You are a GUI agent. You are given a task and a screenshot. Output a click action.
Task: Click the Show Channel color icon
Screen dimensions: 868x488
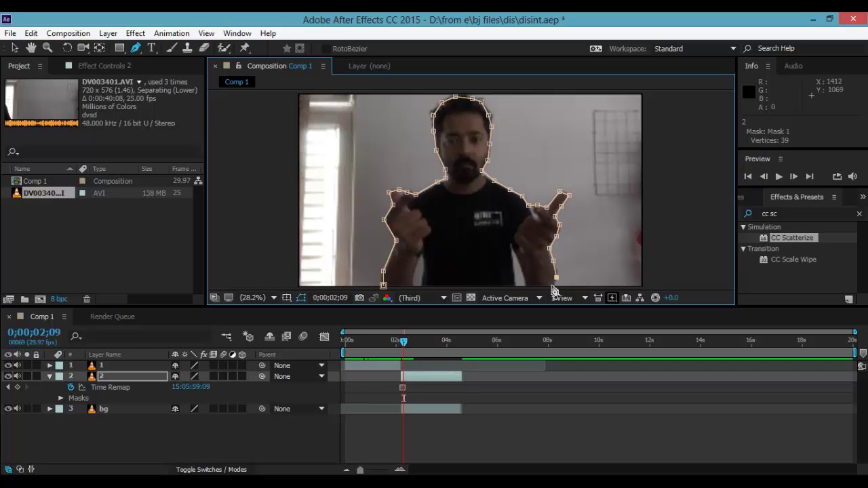tap(387, 298)
